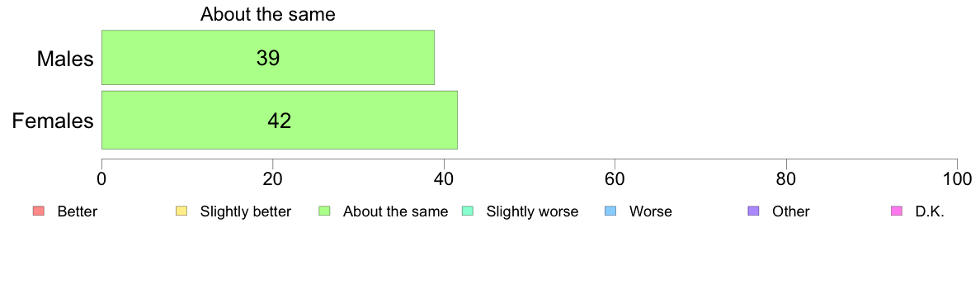Click the Females row label
Viewport: 980px width, 304px height.
pos(53,121)
